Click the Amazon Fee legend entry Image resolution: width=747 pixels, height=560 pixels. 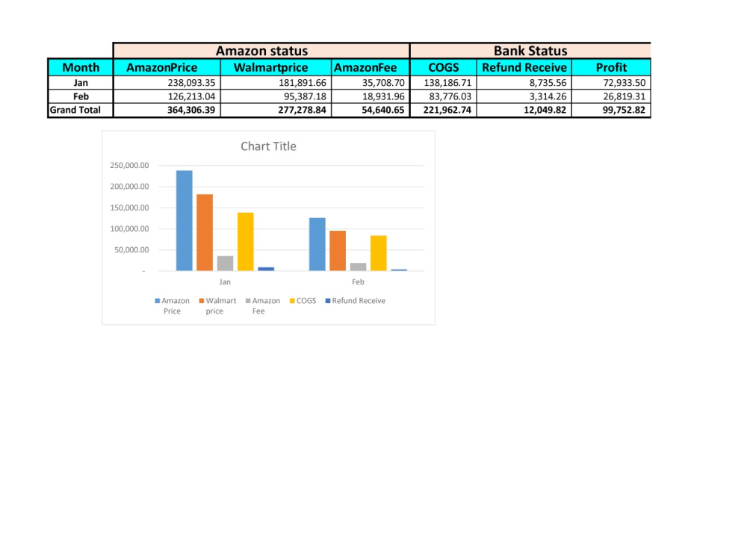click(263, 305)
